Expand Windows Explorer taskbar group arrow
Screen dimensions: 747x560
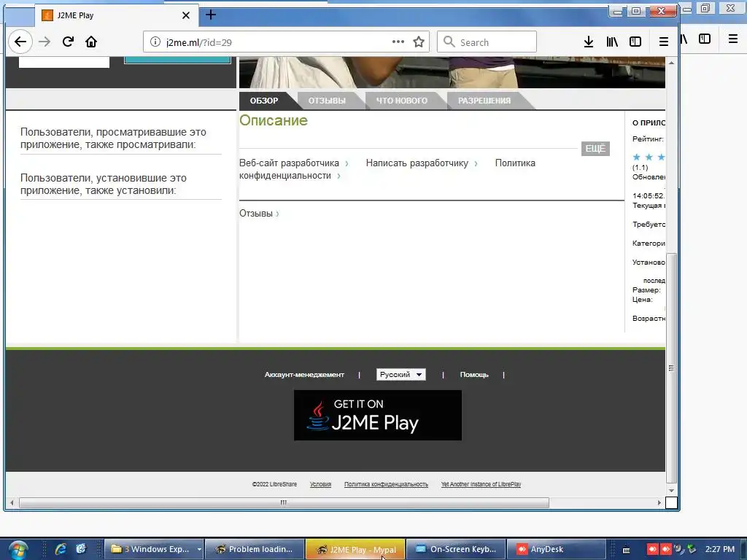point(199,550)
